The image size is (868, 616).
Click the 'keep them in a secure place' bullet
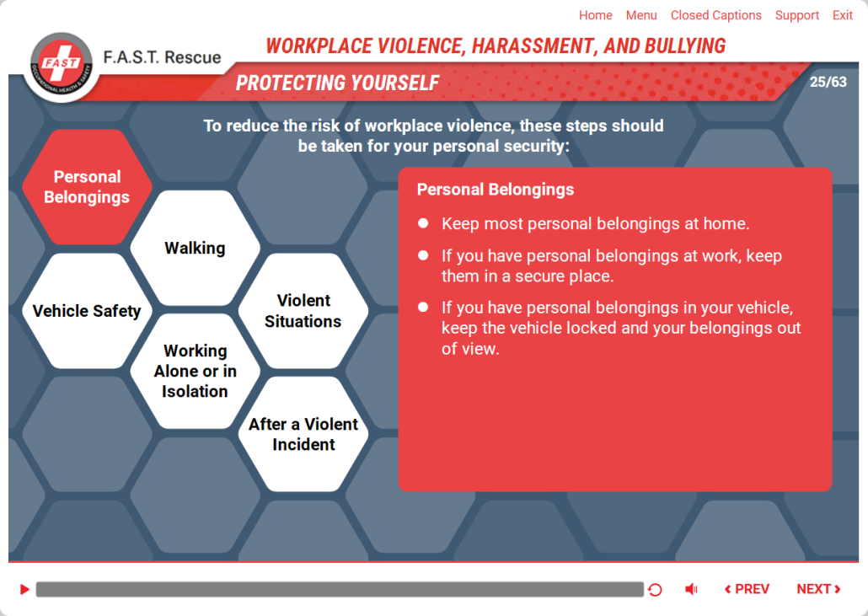pyautogui.click(x=612, y=265)
